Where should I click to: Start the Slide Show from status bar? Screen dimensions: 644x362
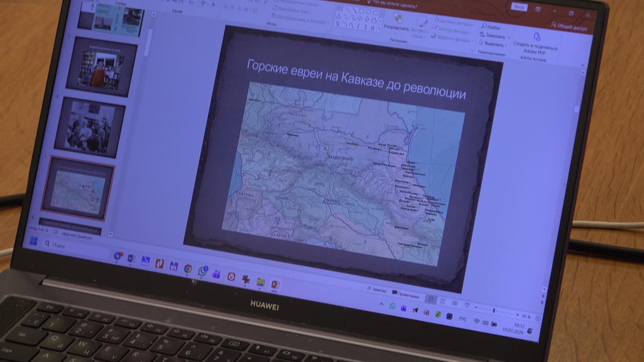(467, 305)
